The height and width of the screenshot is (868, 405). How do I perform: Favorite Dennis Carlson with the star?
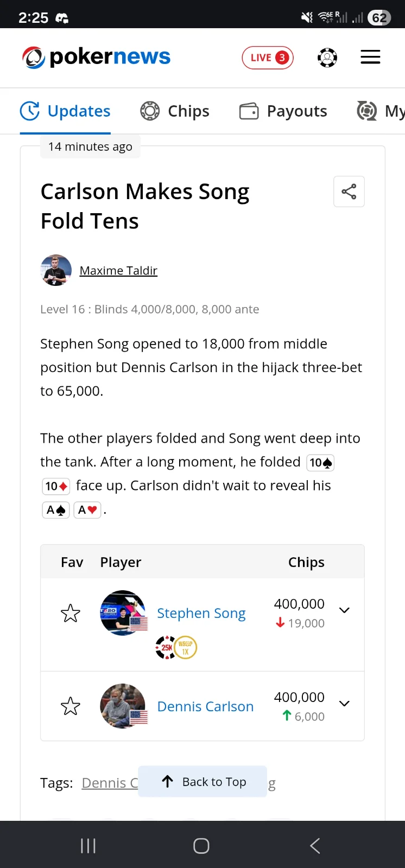coord(71,706)
